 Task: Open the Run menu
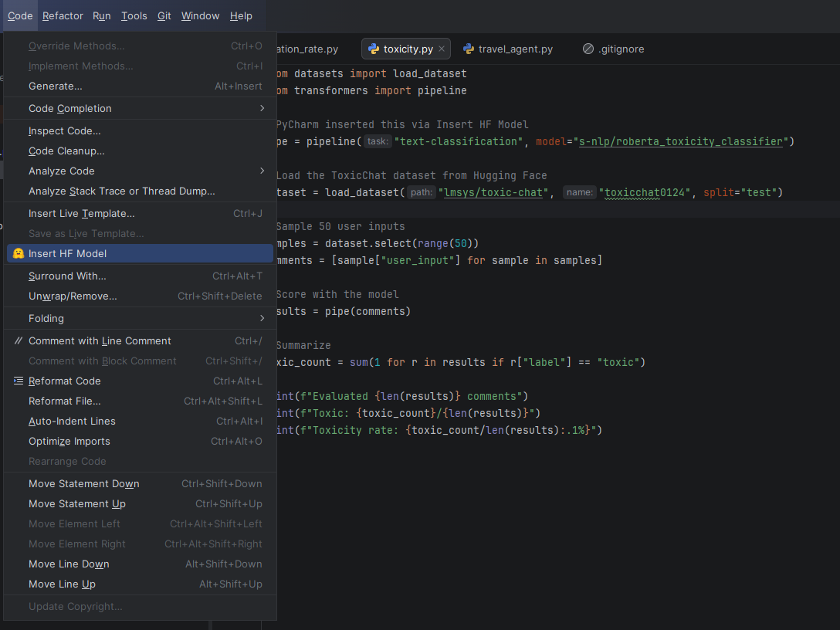click(102, 16)
